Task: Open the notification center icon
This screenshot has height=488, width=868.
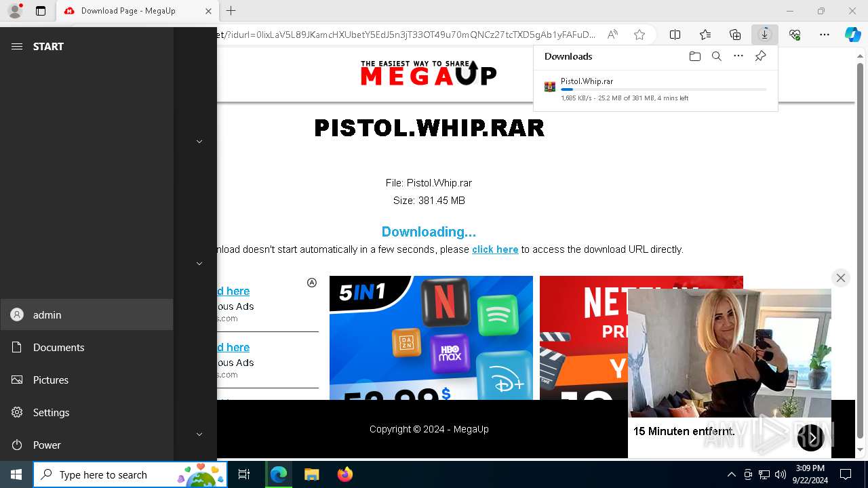Action: [846, 474]
